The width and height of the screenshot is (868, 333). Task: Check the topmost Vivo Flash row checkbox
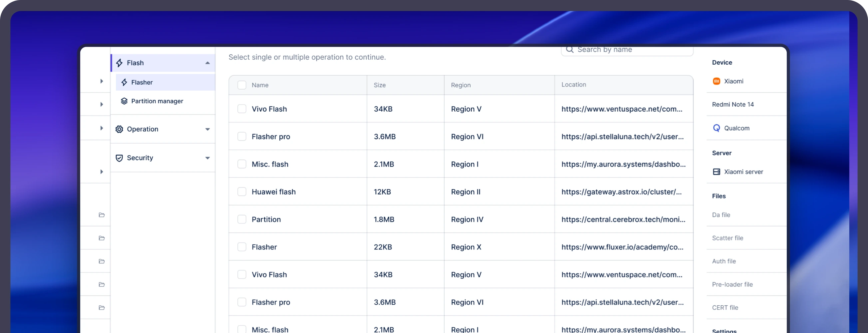[x=242, y=109]
